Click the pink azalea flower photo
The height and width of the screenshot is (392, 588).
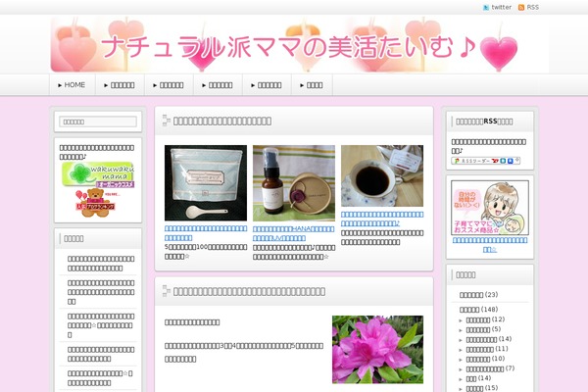pyautogui.click(x=377, y=350)
